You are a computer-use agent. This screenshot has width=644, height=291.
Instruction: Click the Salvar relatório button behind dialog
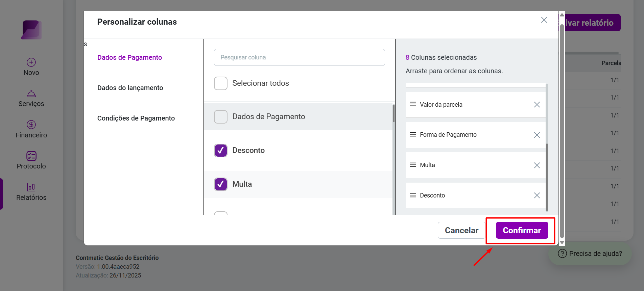tap(593, 23)
